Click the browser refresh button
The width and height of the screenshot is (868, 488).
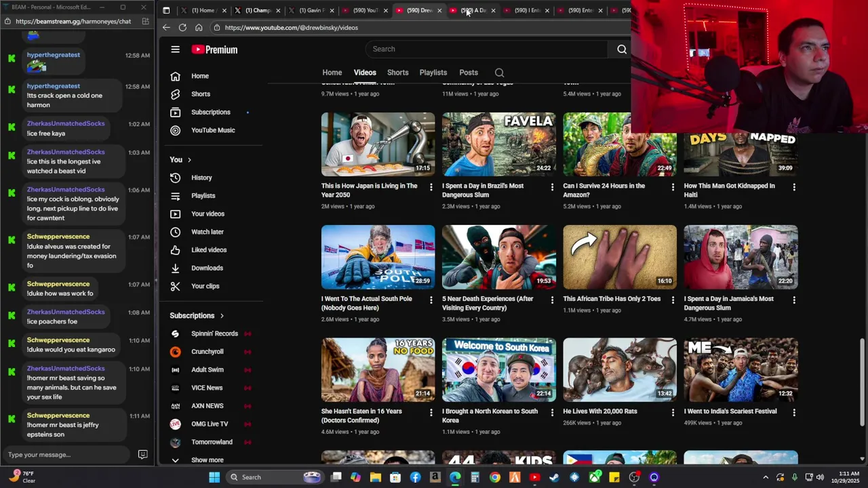click(x=182, y=27)
